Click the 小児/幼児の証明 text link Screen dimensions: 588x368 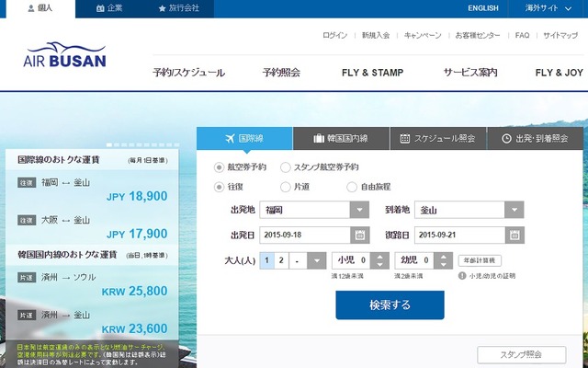click(x=492, y=276)
